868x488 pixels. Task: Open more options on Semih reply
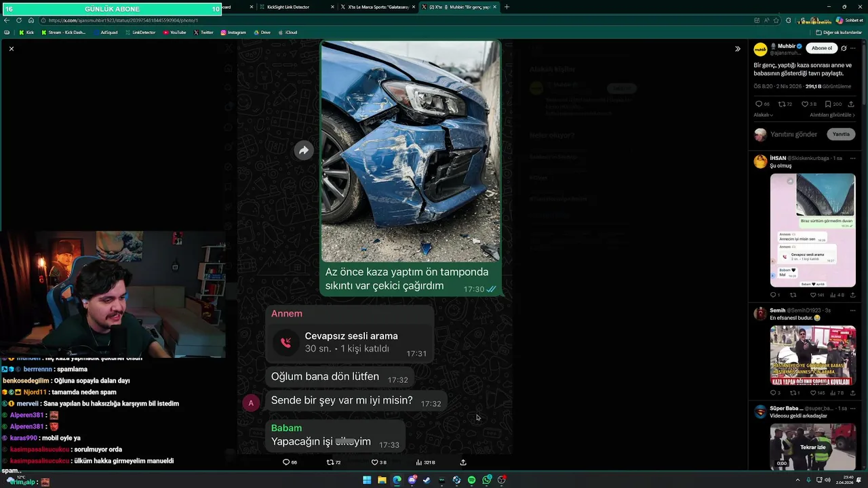pyautogui.click(x=853, y=310)
